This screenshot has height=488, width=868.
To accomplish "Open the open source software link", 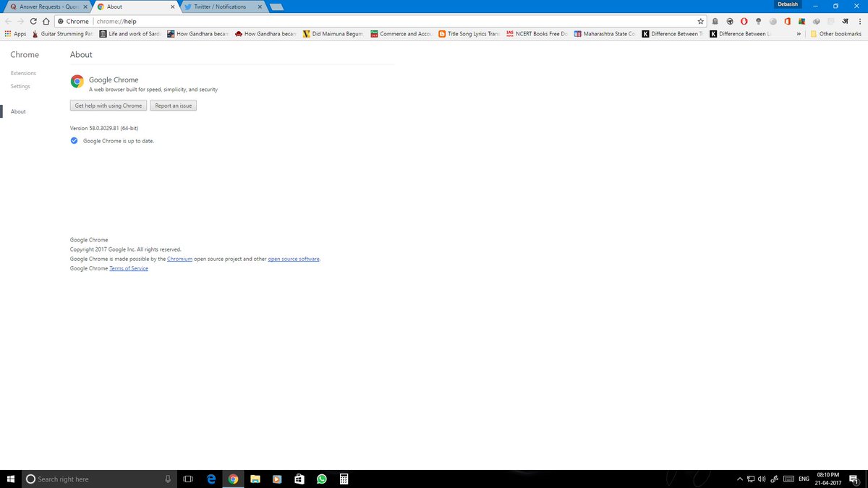I will [294, 259].
